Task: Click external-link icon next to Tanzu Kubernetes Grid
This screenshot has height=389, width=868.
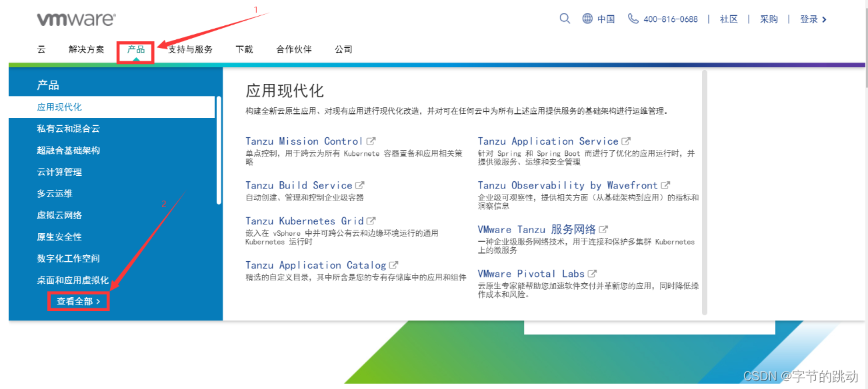Action: 371,220
